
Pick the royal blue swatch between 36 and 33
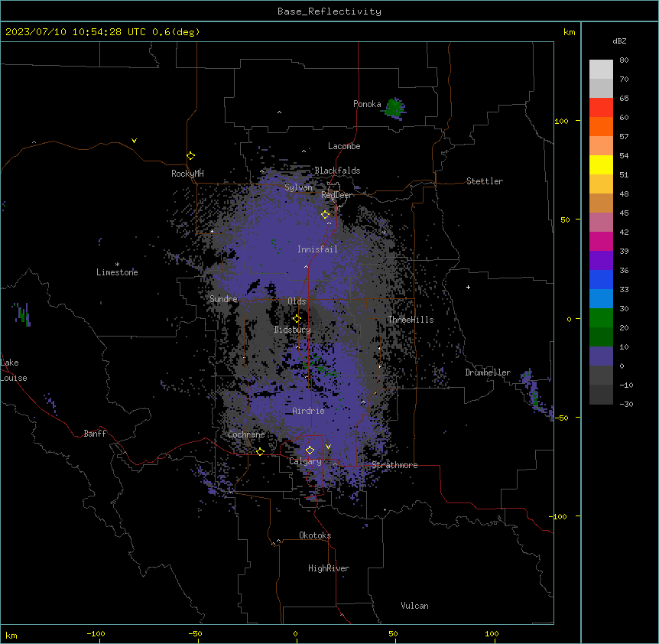tap(601, 279)
